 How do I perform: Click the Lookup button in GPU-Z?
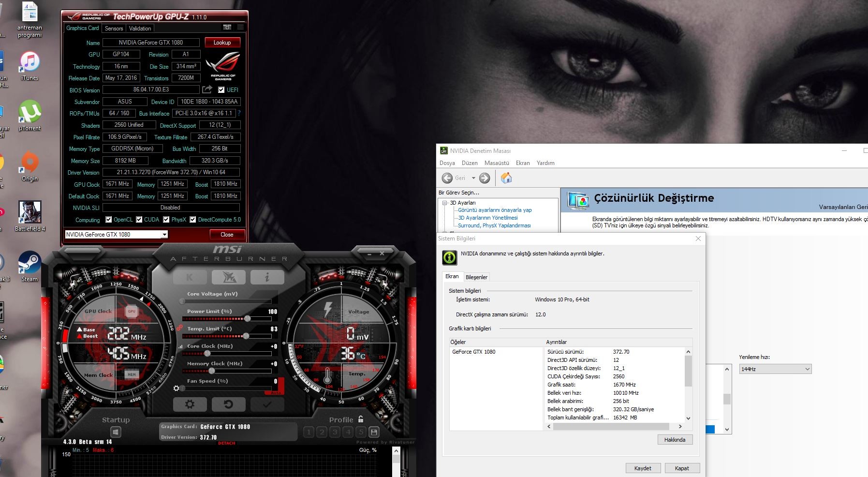pos(222,43)
